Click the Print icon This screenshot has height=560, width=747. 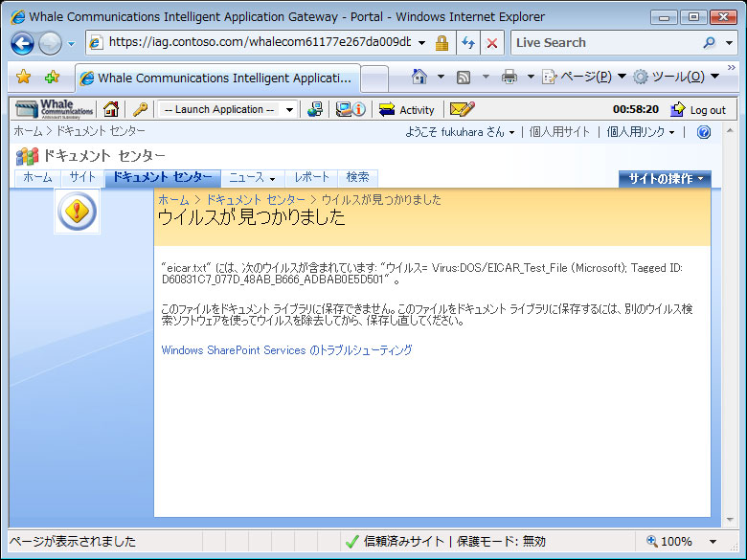click(x=509, y=77)
